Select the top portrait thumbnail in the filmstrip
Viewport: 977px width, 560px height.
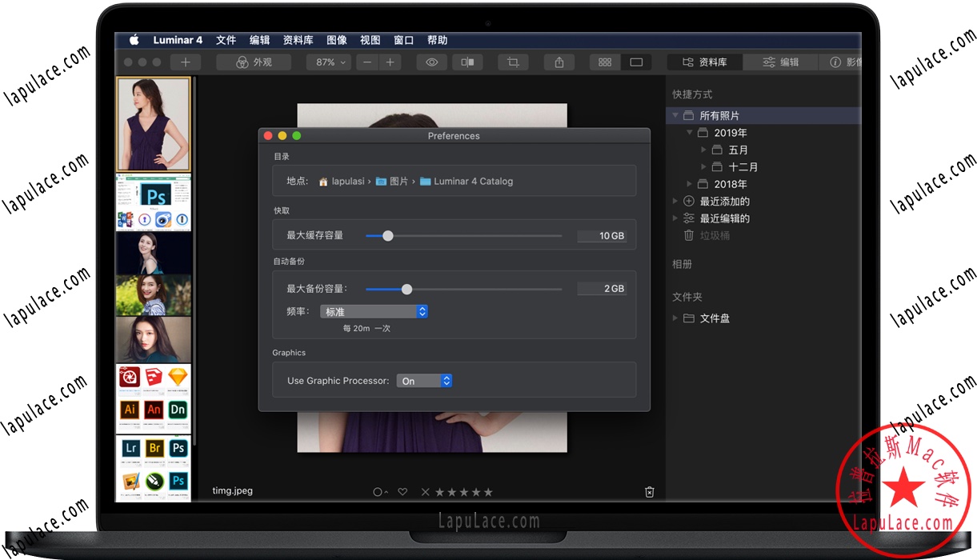click(153, 123)
